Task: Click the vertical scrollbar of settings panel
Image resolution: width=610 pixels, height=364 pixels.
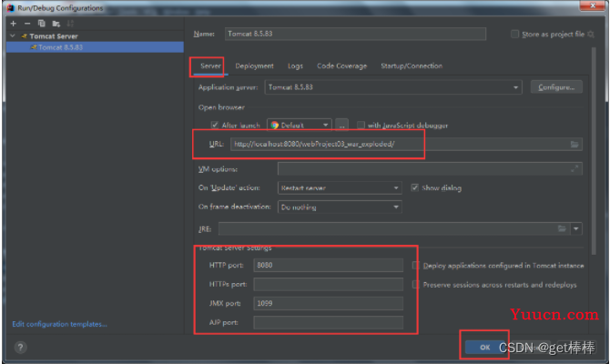Action: point(594,152)
